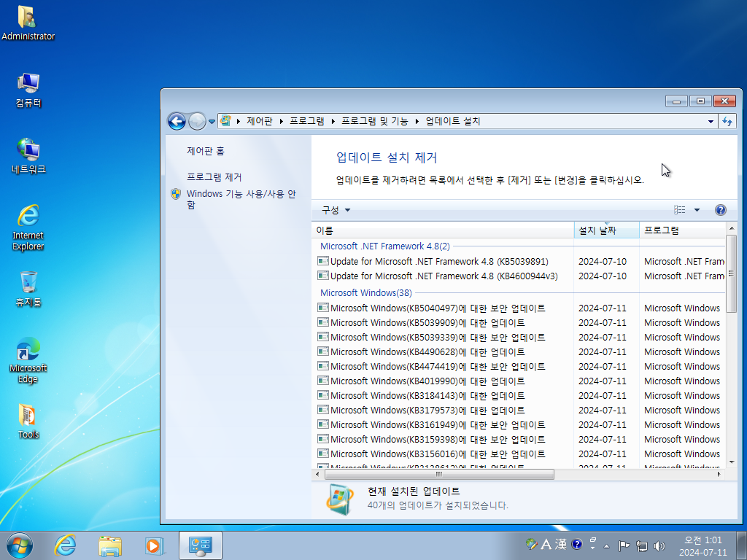The image size is (747, 560).
Task: Go to 제어판 in breadcrumb
Action: tap(260, 121)
